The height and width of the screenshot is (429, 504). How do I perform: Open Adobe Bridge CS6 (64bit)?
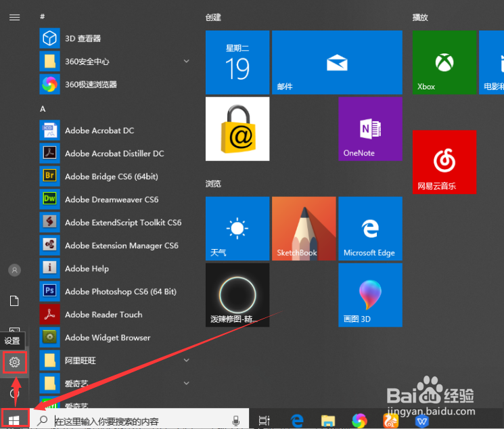click(114, 176)
